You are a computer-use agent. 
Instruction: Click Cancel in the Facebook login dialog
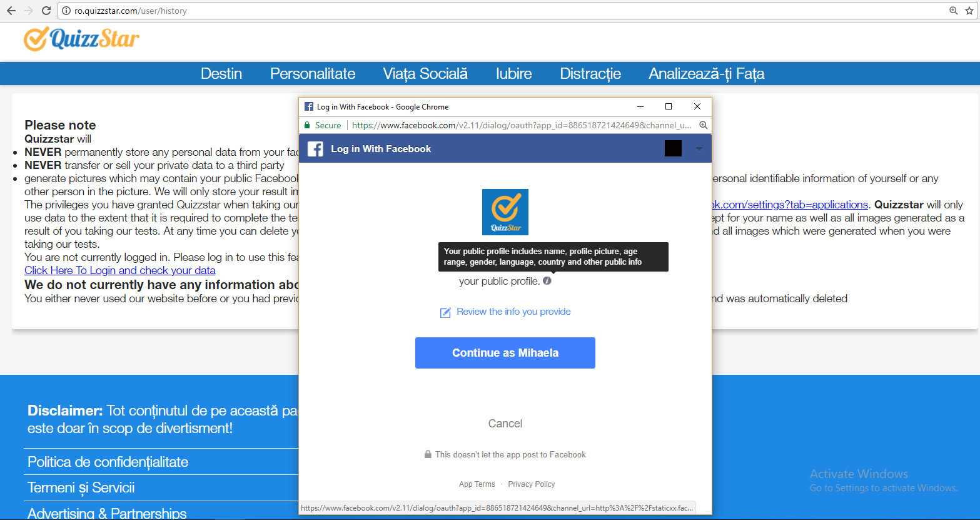(x=505, y=424)
